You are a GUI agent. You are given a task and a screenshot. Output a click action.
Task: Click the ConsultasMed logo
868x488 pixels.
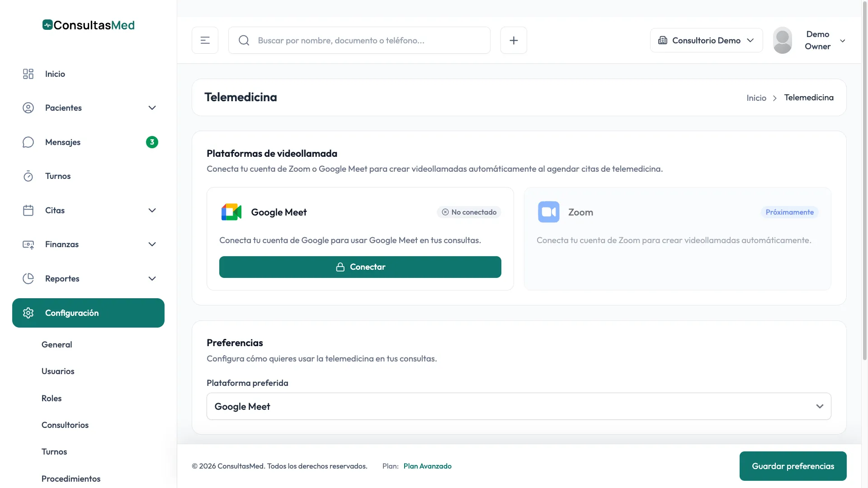point(89,25)
